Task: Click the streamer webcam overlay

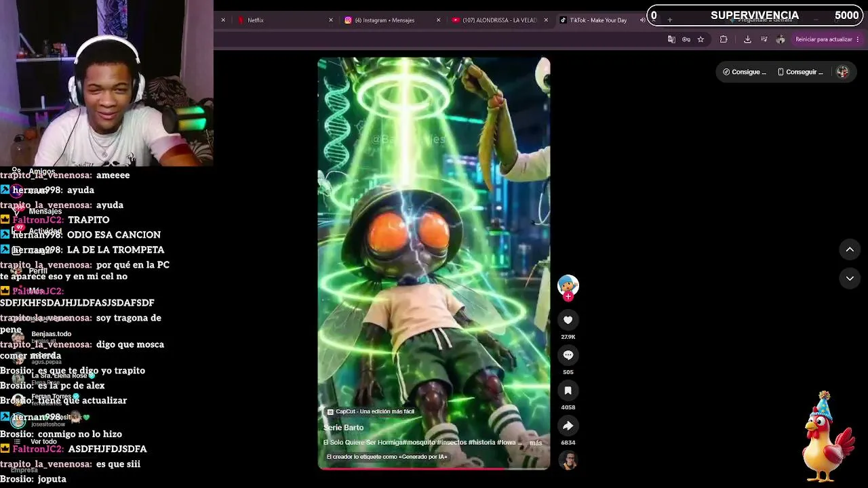Action: [x=106, y=83]
